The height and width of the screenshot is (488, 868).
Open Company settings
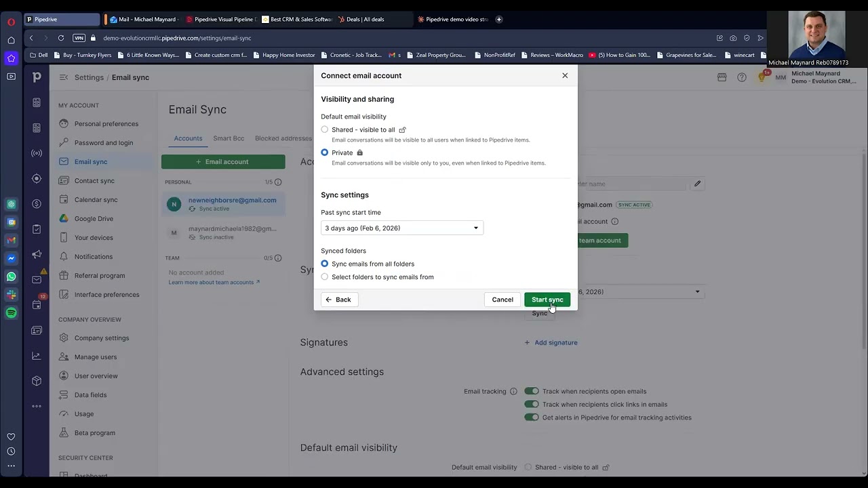102,338
